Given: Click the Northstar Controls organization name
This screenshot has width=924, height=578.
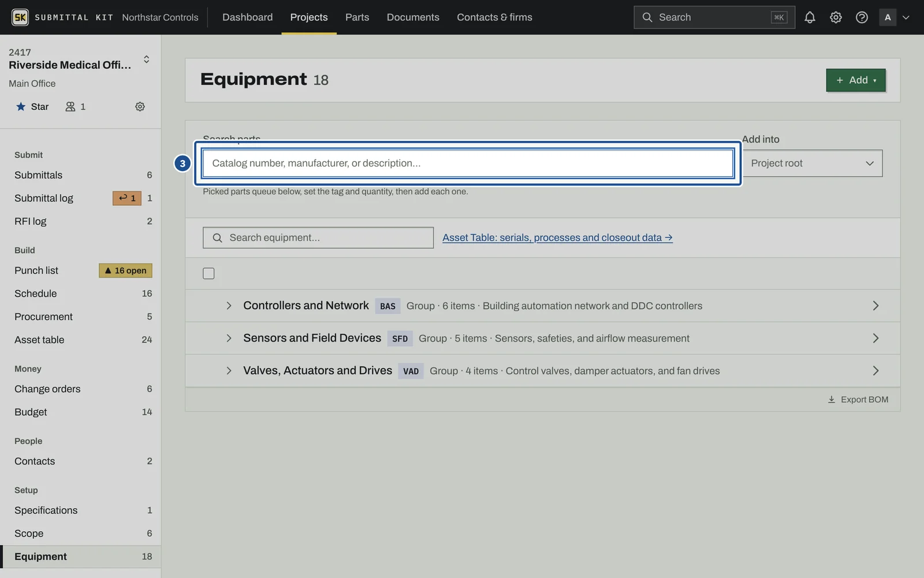Looking at the screenshot, I should 160,17.
